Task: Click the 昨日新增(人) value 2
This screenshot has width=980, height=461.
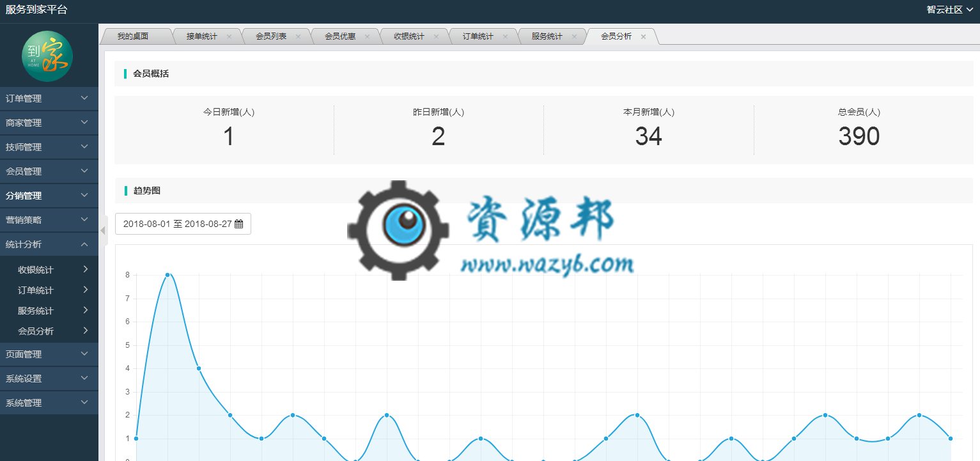Action: 439,137
